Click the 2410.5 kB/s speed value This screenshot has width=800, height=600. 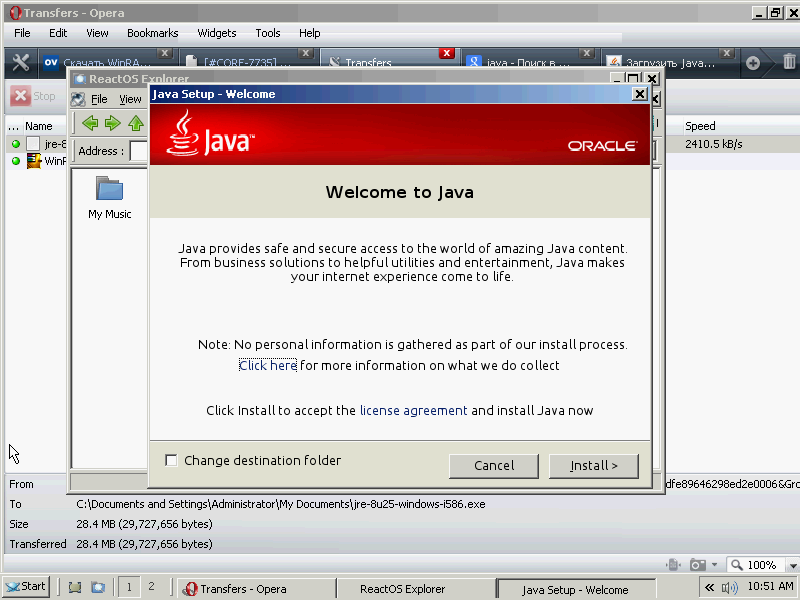point(714,144)
